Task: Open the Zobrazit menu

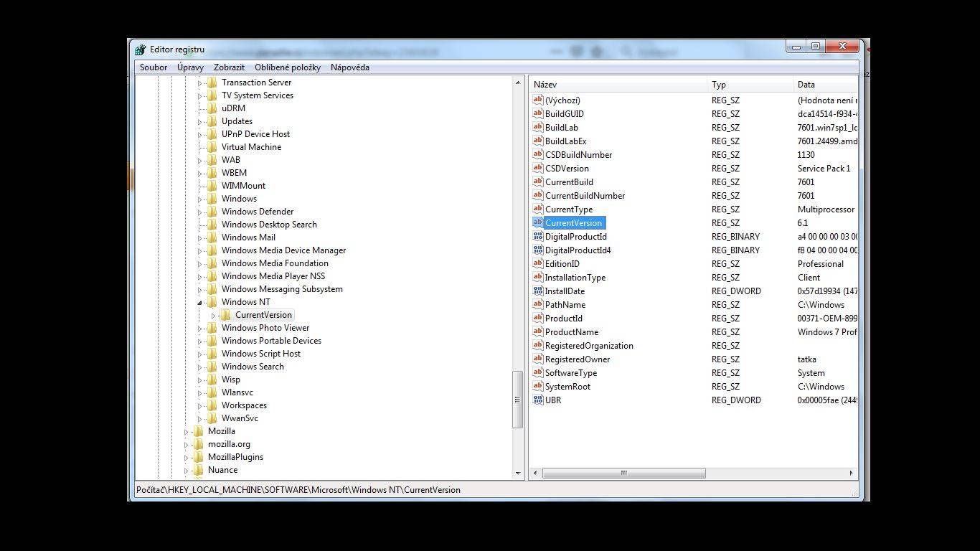Action: [x=229, y=67]
